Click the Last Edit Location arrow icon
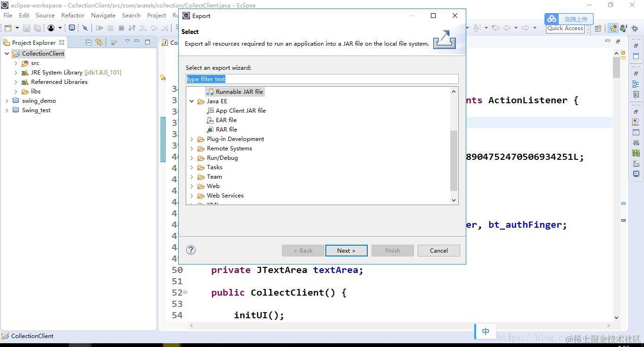The height and width of the screenshot is (347, 644). coord(495,28)
